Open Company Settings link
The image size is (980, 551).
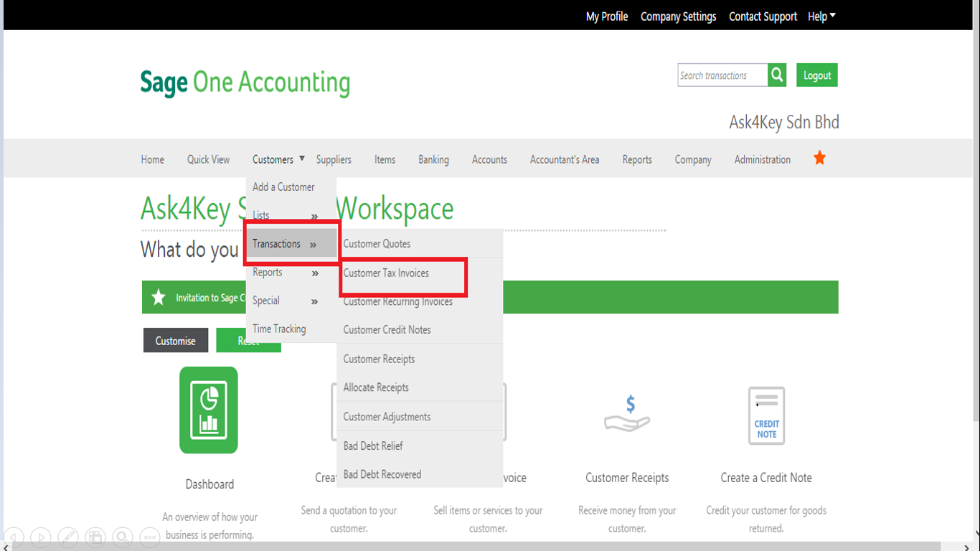pos(678,17)
